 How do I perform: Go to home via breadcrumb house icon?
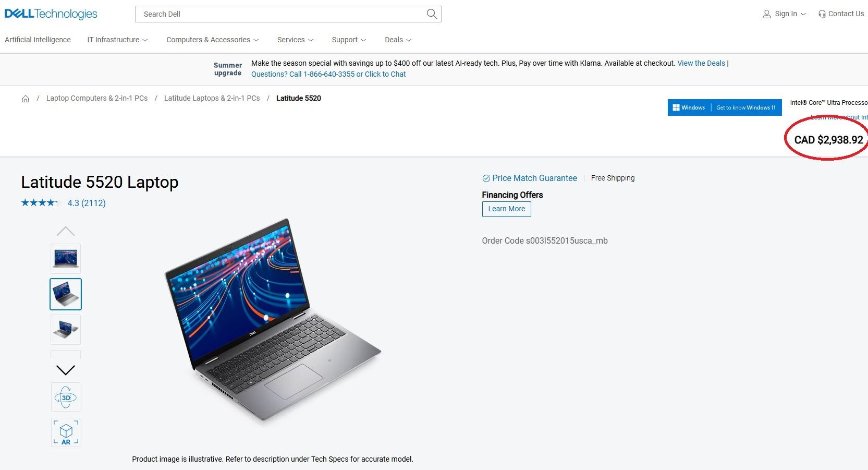point(26,99)
